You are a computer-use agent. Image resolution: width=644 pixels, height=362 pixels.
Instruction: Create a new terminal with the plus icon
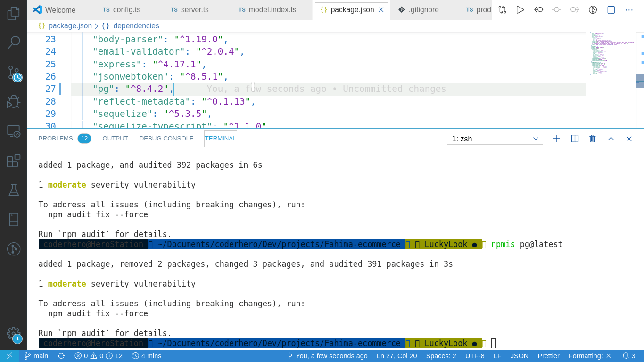pos(556,139)
